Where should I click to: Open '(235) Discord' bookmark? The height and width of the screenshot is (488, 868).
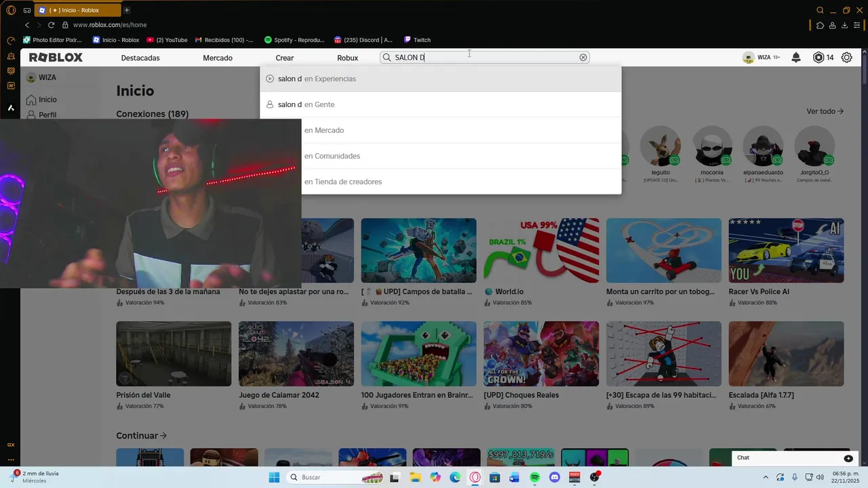[363, 40]
